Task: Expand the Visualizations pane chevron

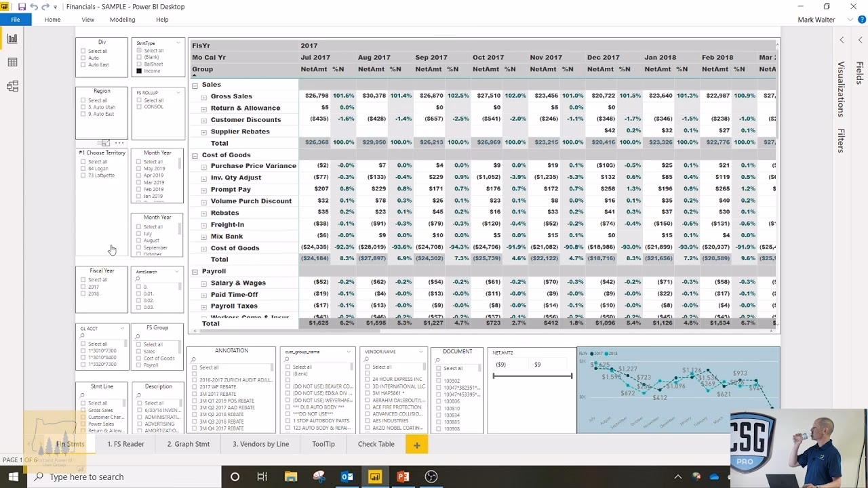Action: coord(842,40)
